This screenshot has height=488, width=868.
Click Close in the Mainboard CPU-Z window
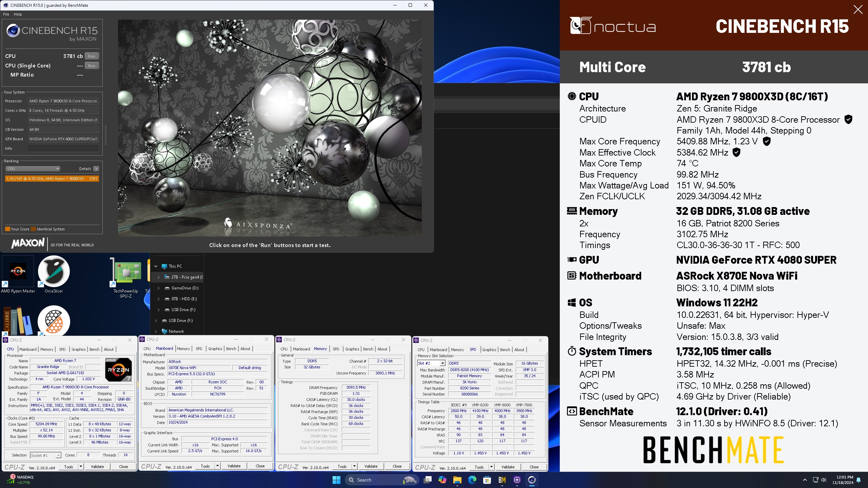[x=260, y=466]
